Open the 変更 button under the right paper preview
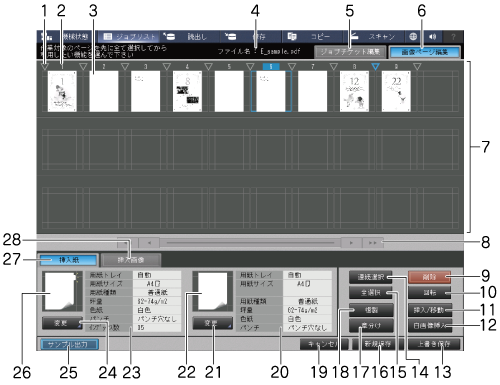The width and height of the screenshot is (500, 385). coord(213,323)
